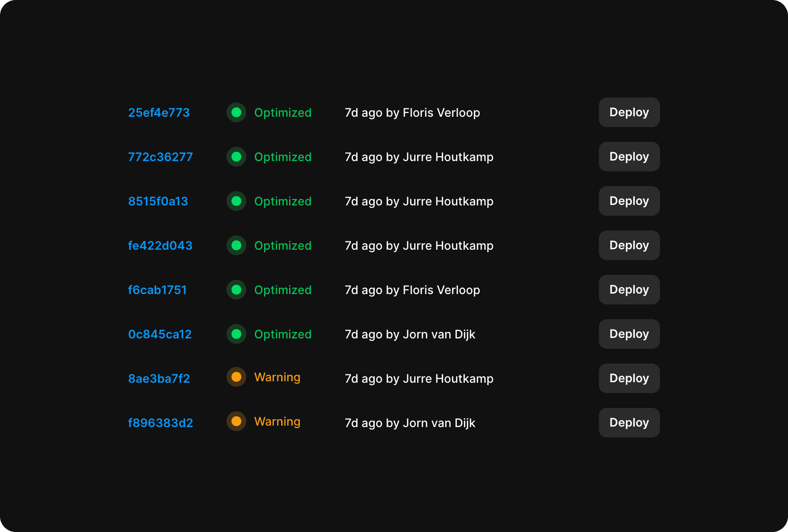This screenshot has width=788, height=532.
Task: Open commit hash fe422d043 link
Action: (160, 246)
